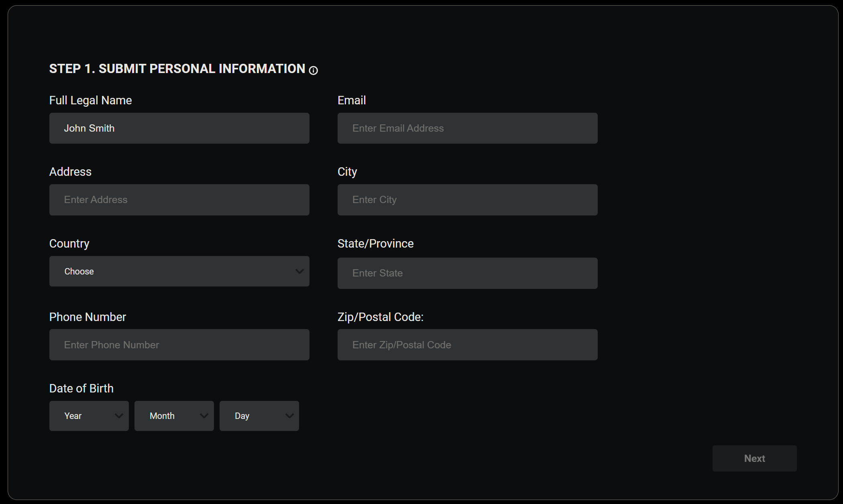Open the Month birth dropdown

click(x=174, y=416)
